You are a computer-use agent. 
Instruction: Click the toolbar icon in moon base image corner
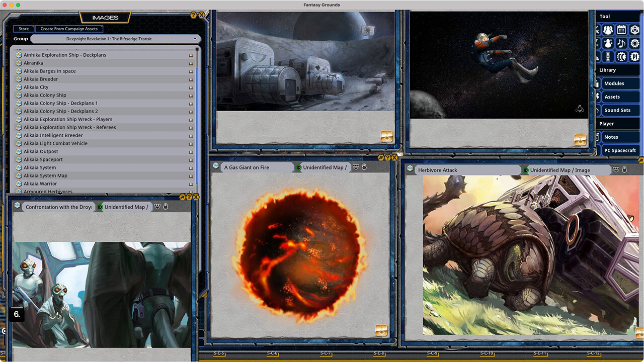pyautogui.click(x=386, y=136)
